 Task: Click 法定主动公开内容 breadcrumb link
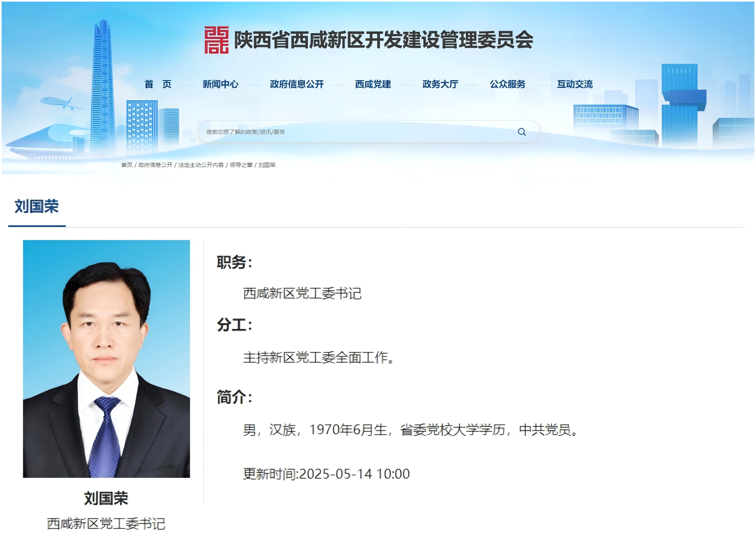201,165
